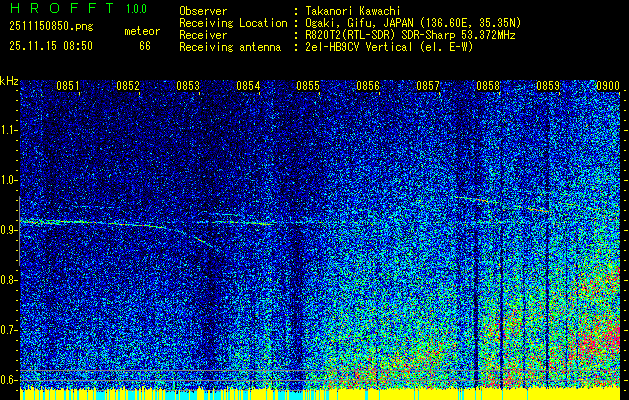Click observer name Takanori Kawachi

353,11
